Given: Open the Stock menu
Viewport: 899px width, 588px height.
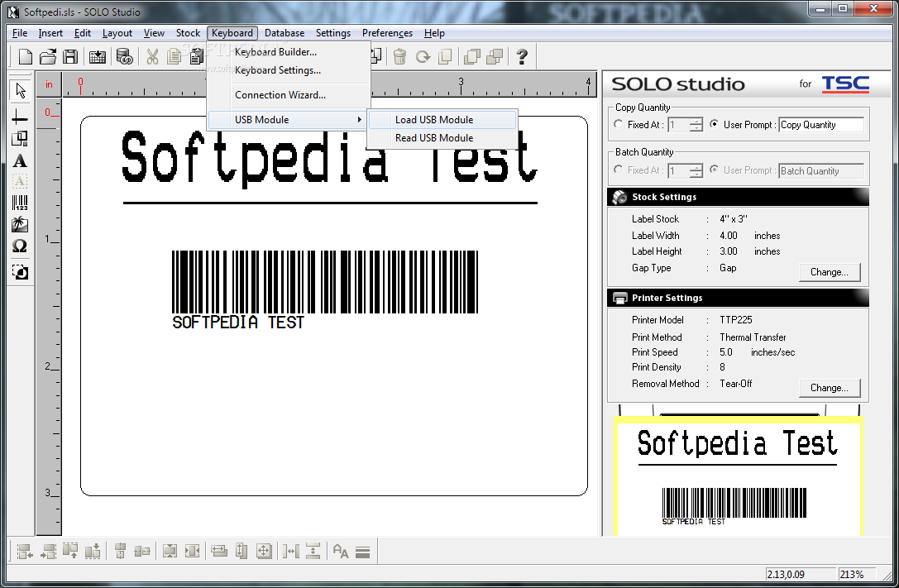Looking at the screenshot, I should (x=188, y=33).
